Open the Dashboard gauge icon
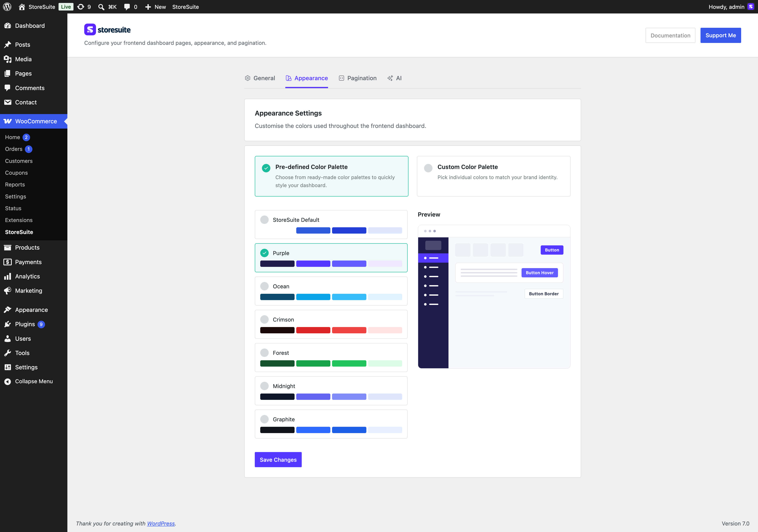758x532 pixels. 8,26
